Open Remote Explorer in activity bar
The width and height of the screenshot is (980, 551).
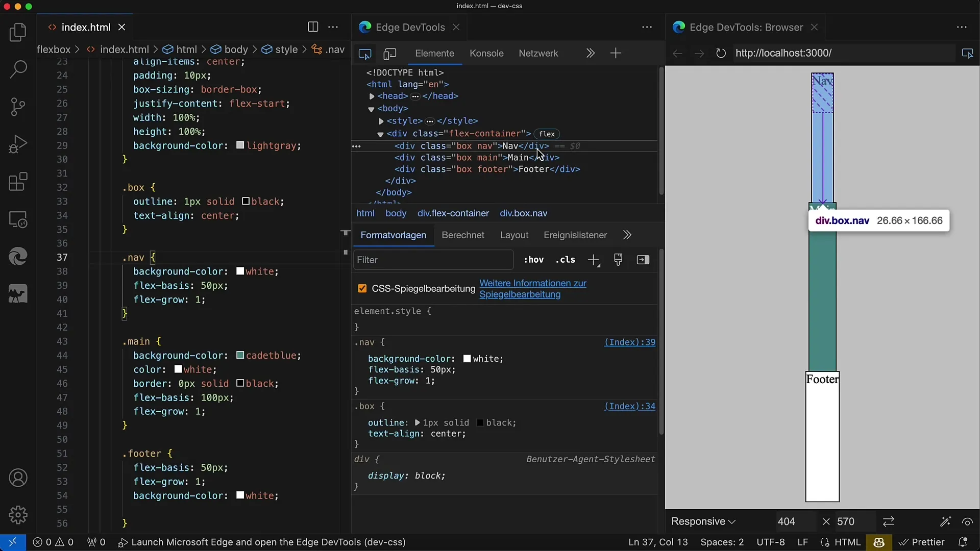coord(18,220)
